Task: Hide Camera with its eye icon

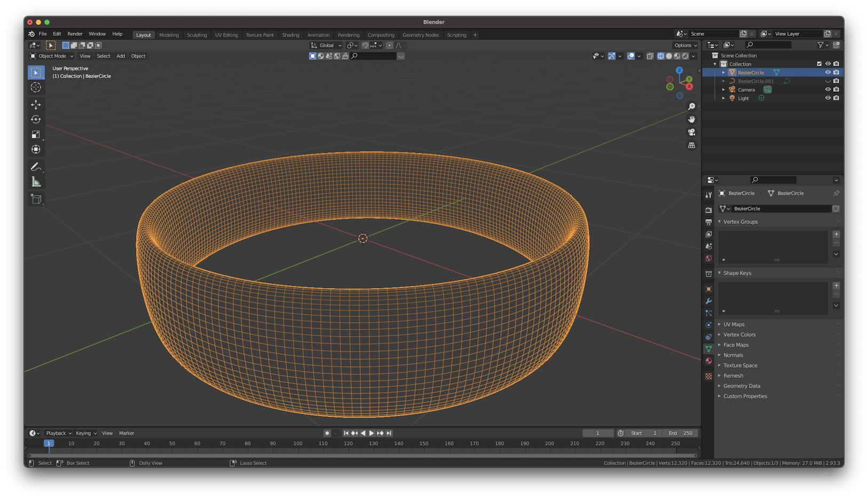Action: point(828,90)
